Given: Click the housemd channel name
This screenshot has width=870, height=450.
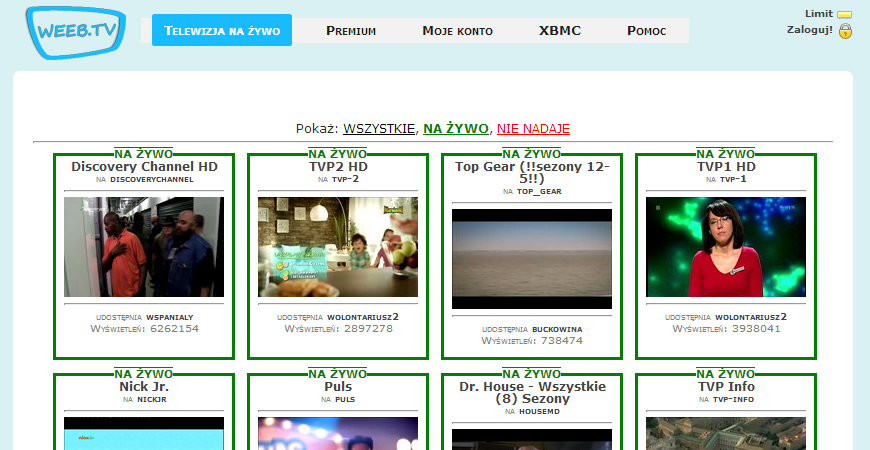Looking at the screenshot, I should pos(540,412).
